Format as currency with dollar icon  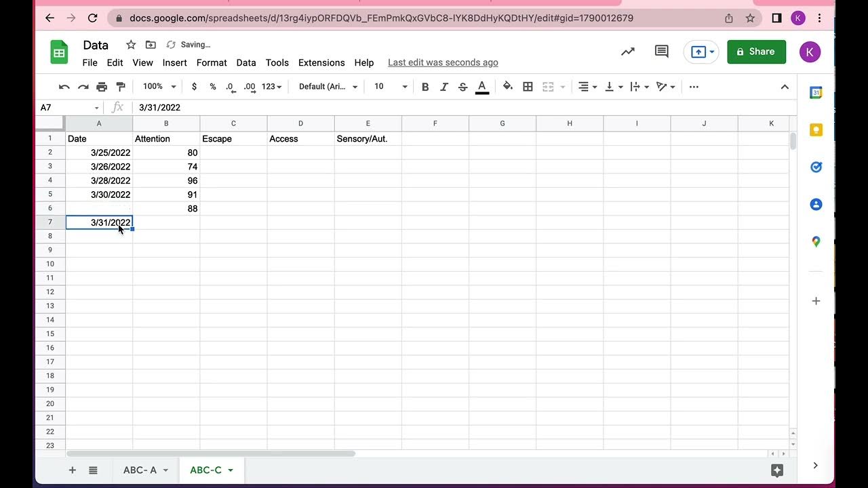(x=195, y=87)
